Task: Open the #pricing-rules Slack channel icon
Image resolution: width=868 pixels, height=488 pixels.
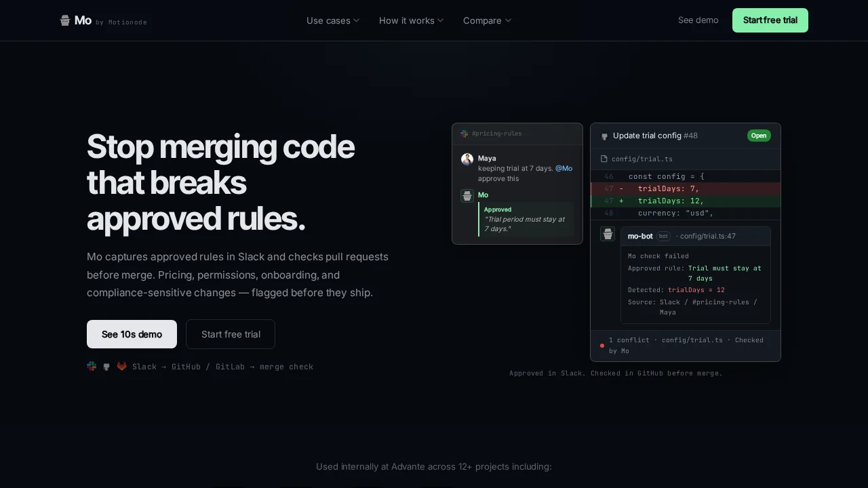Action: click(465, 134)
